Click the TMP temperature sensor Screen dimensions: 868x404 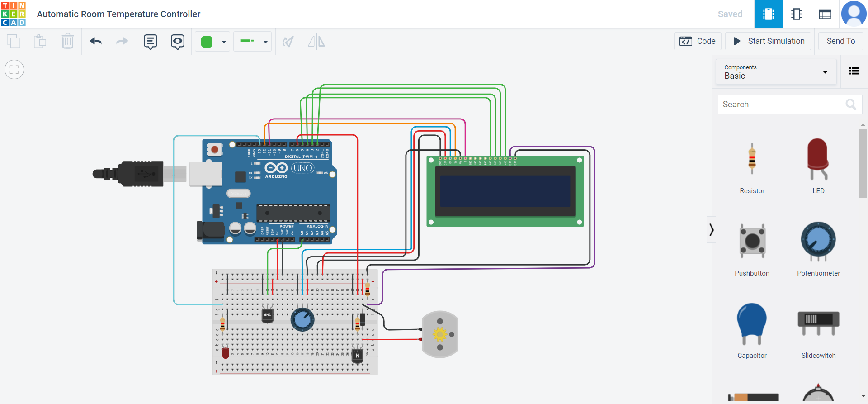pos(267,314)
